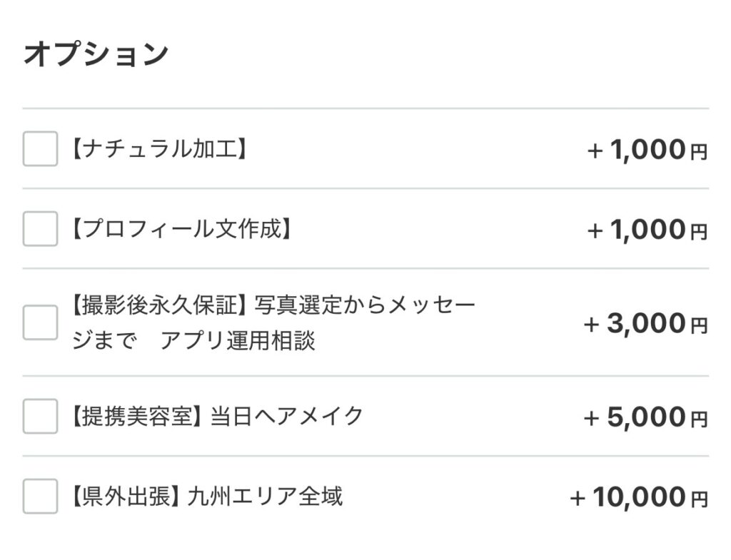731x560 pixels.
Task: Click the plus sign before 5,000
Action: (591, 418)
